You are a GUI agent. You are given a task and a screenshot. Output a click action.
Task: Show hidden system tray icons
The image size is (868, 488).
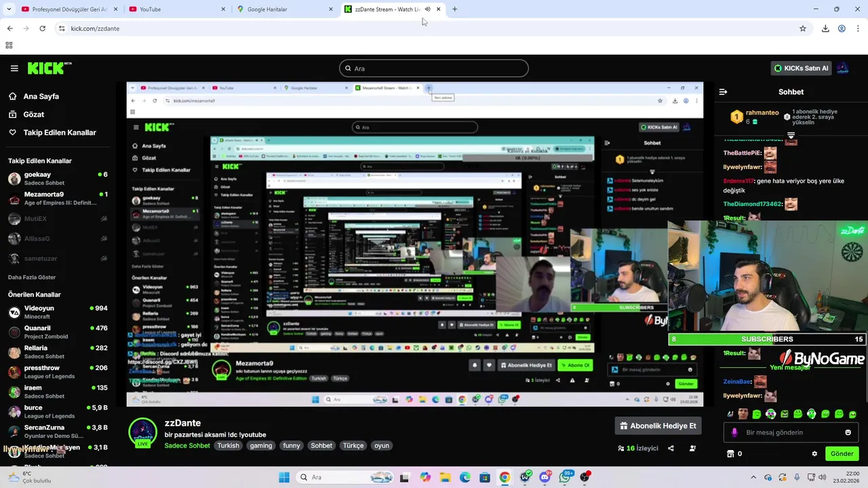pyautogui.click(x=753, y=477)
